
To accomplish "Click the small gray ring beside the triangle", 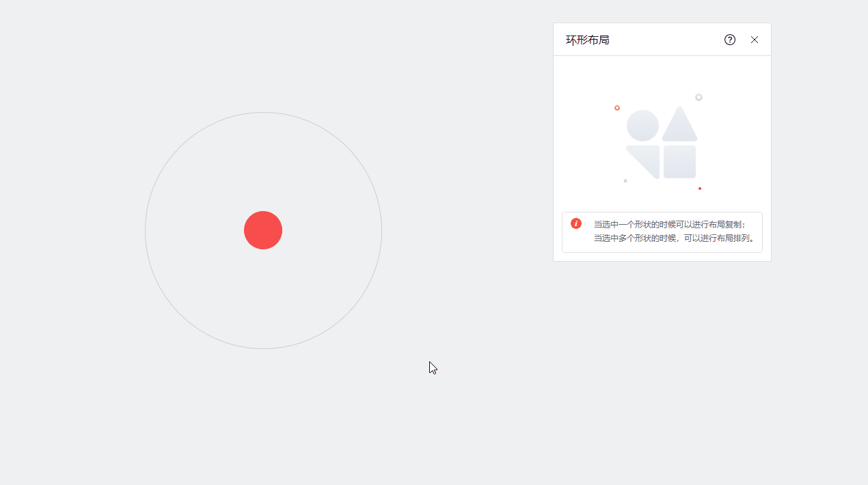I will tap(699, 97).
